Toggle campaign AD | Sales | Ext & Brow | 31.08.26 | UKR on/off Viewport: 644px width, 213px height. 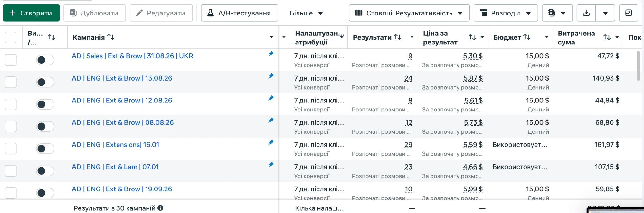45,60
